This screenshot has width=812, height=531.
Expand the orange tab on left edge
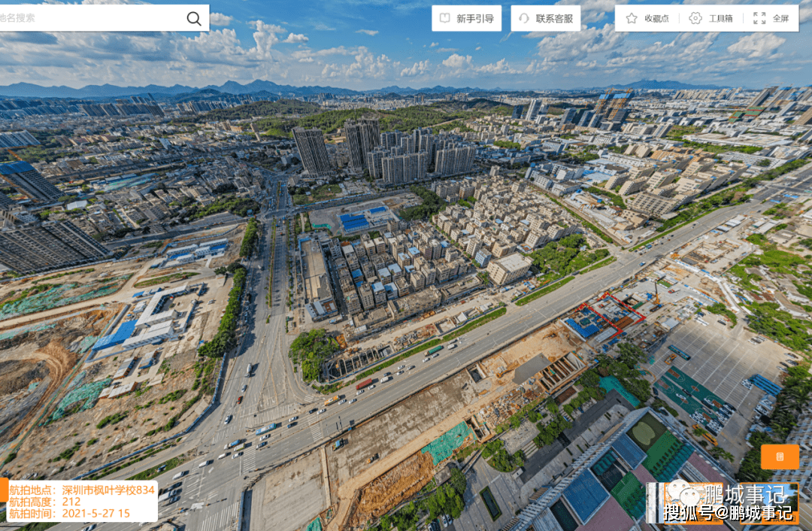(3, 490)
